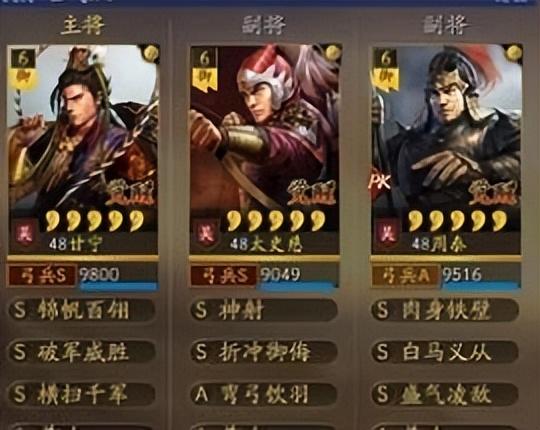Open the 横扫千军 skill slot
The height and width of the screenshot is (430, 540).
pyautogui.click(x=82, y=394)
